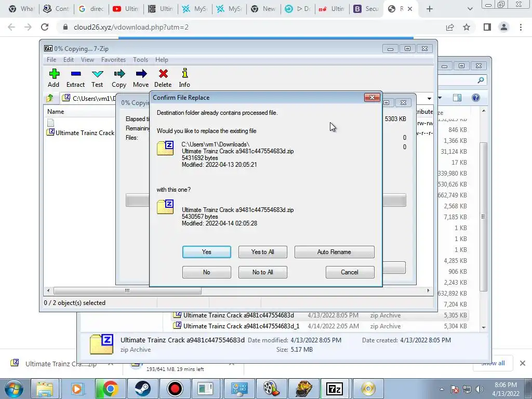
Task: Bookmark this page with the star icon
Action: pyautogui.click(x=467, y=27)
